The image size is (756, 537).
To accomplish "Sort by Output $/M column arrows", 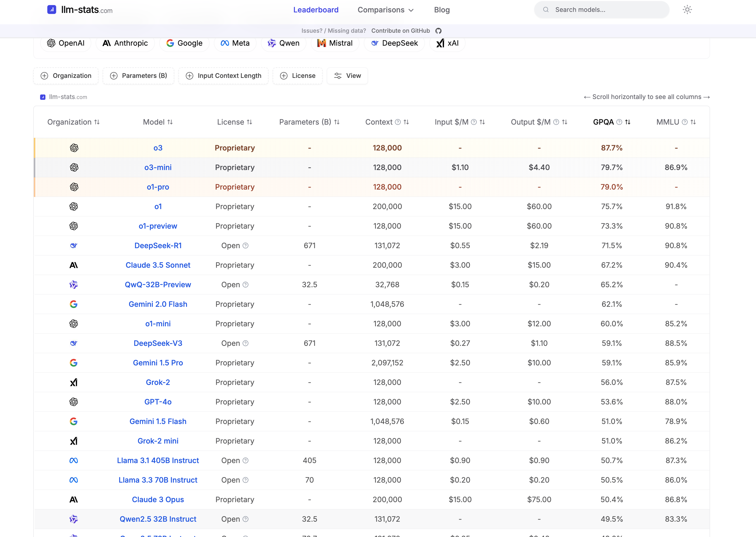I will point(565,122).
